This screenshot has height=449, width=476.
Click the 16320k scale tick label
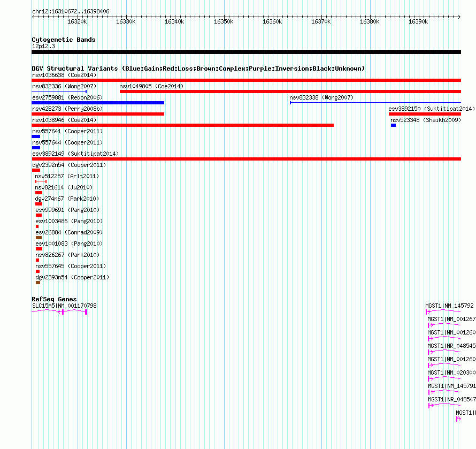pyautogui.click(x=77, y=21)
